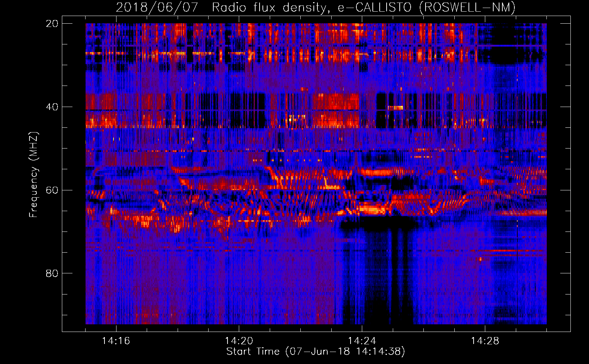Click the '2018/06/07' date in the title
589x364 pixels.
(x=157, y=7)
